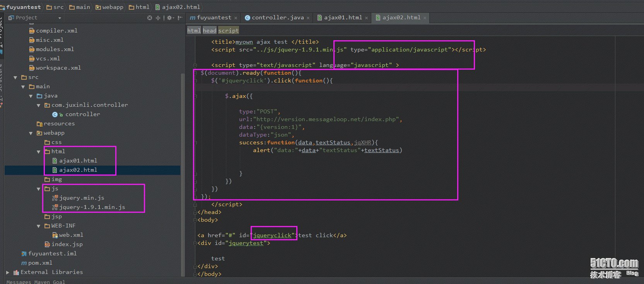Hide the Project tool window with the pin icon

[180, 18]
